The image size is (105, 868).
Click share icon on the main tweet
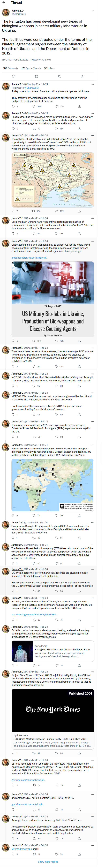coord(83,76)
